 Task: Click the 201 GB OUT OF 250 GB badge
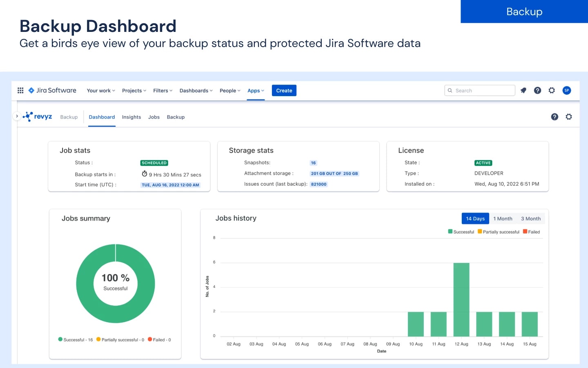[x=334, y=173]
